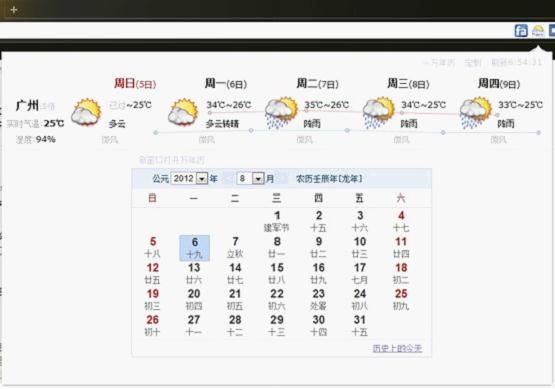Click the 多云转晴 forecast text
Screen dimensions: 555x389
[223, 124]
